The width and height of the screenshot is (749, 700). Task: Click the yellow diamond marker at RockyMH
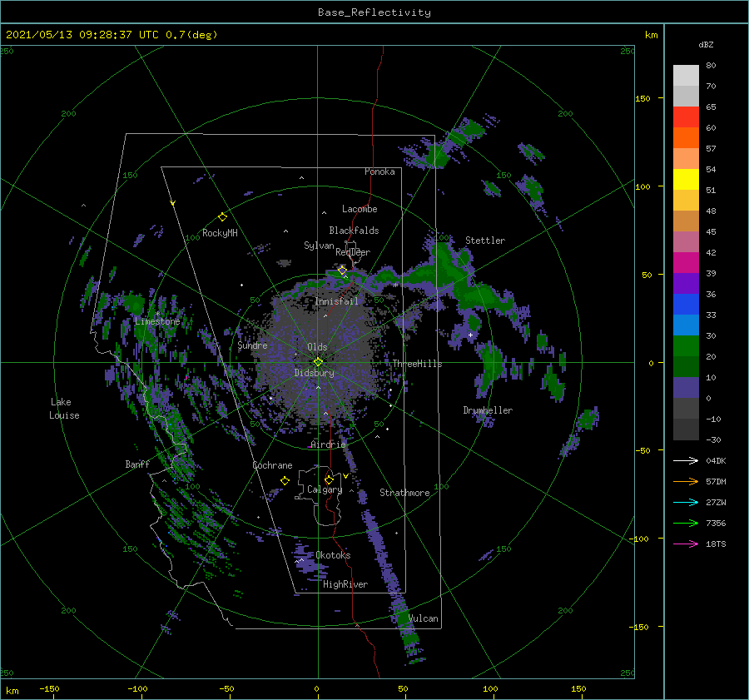point(222,217)
